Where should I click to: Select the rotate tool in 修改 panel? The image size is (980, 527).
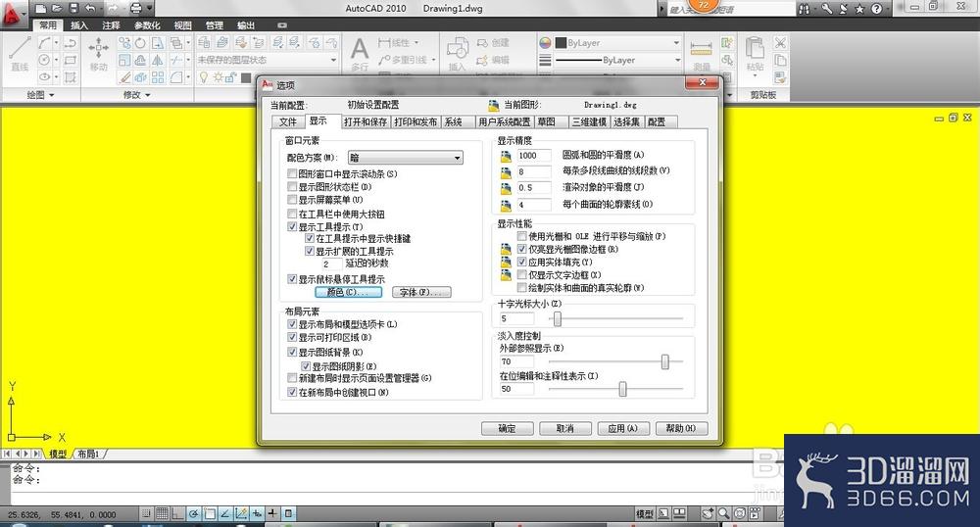click(x=140, y=43)
